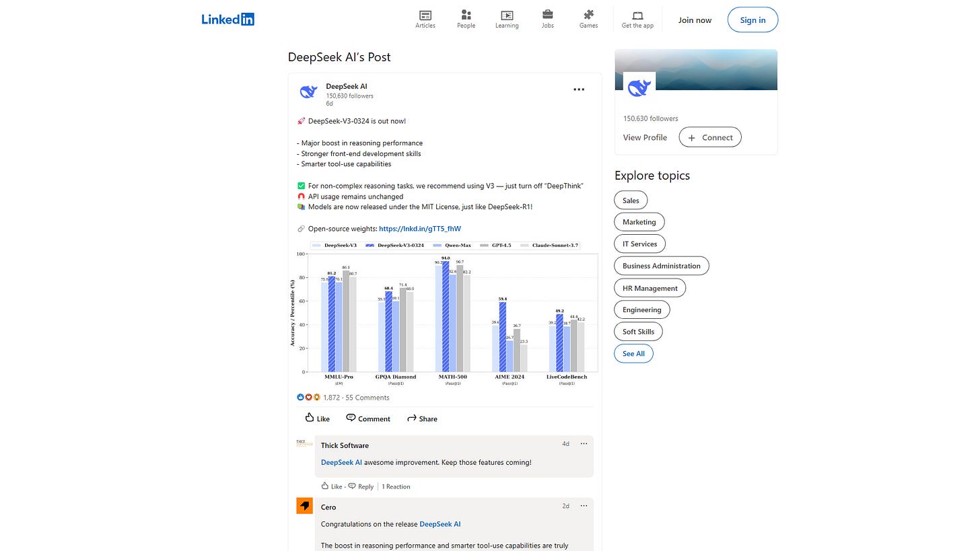Click the LinkedIn logo
980x551 pixels.
click(x=228, y=19)
